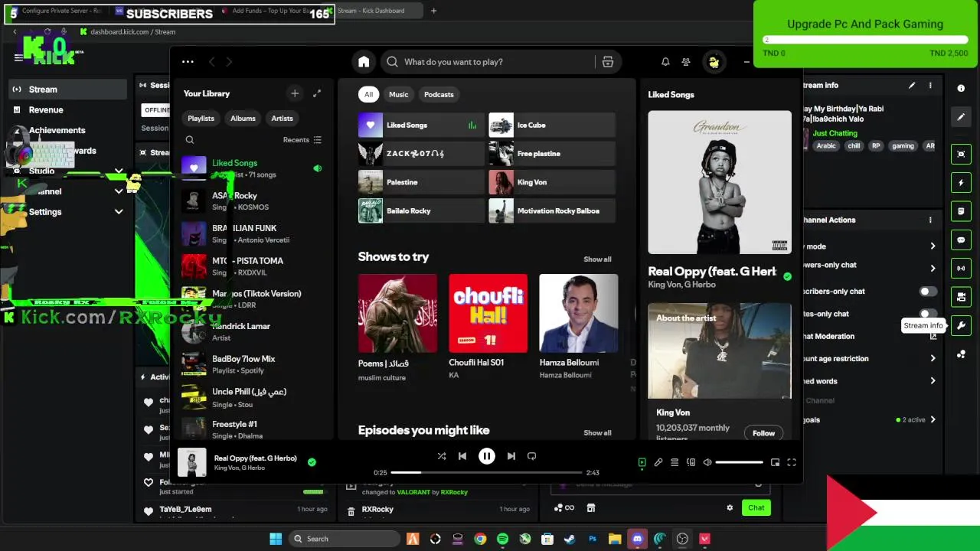Open Spotify miniplayer
The image size is (980, 551).
click(775, 462)
